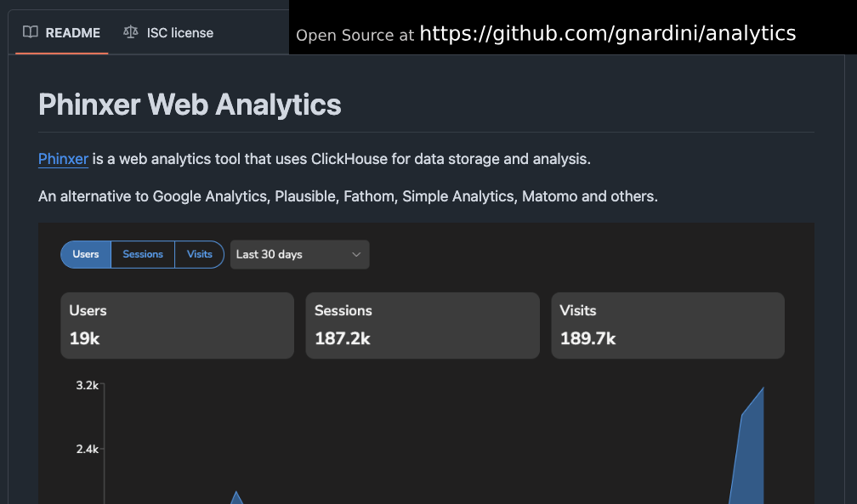Select the Users segment toggle

[86, 254]
